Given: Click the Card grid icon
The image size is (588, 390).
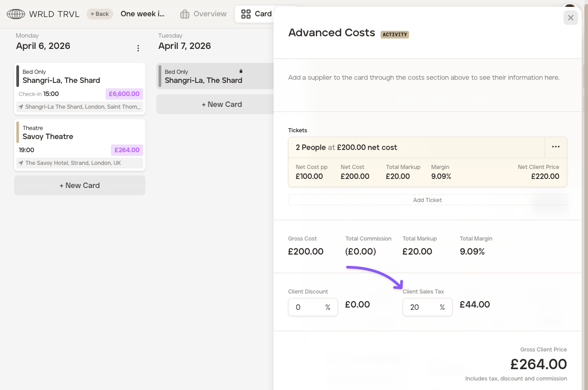Looking at the screenshot, I should (246, 14).
